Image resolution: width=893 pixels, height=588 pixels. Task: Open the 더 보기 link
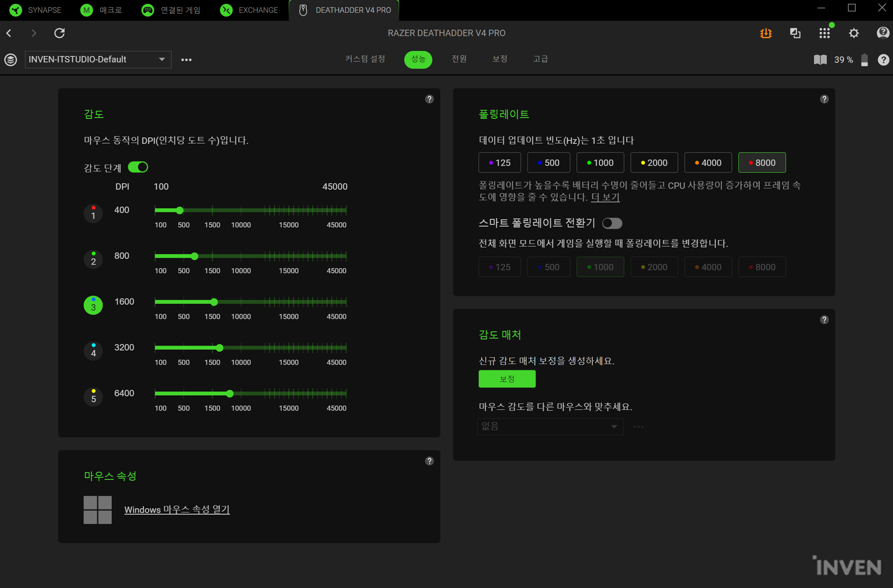click(x=605, y=197)
